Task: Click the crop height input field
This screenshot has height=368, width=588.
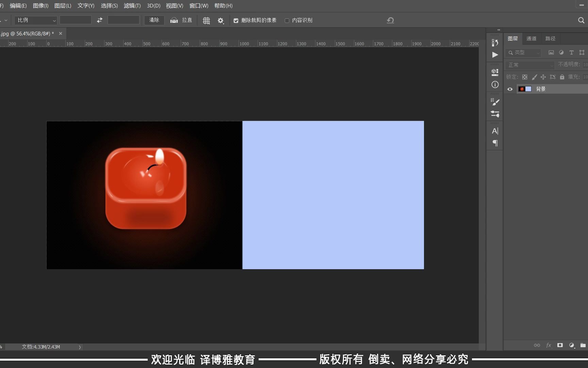Action: pos(124,20)
